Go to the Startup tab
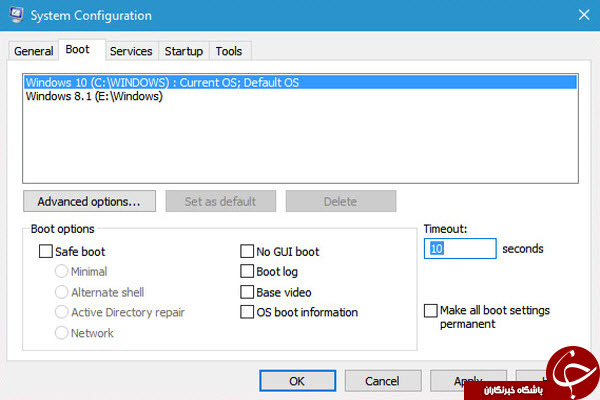This screenshot has height=400, width=600. (x=184, y=51)
